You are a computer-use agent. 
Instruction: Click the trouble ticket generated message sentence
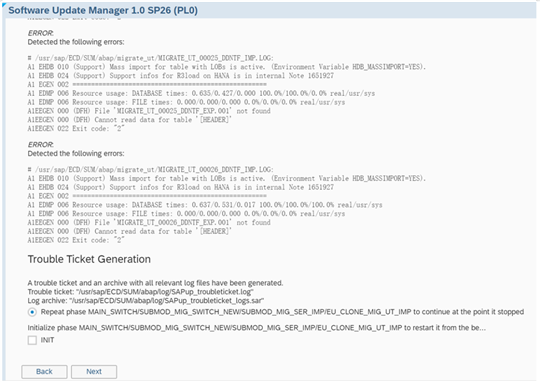pos(155,283)
